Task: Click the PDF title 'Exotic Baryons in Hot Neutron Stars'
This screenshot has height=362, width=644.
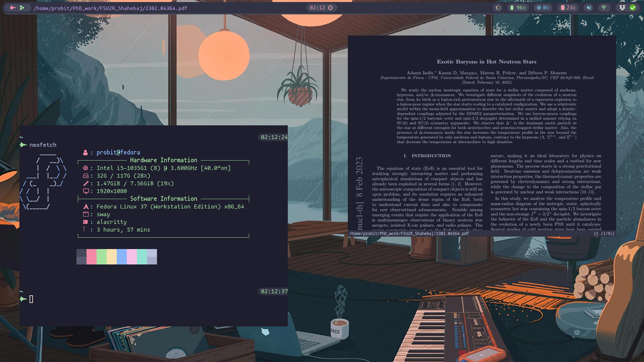Action: click(x=486, y=62)
